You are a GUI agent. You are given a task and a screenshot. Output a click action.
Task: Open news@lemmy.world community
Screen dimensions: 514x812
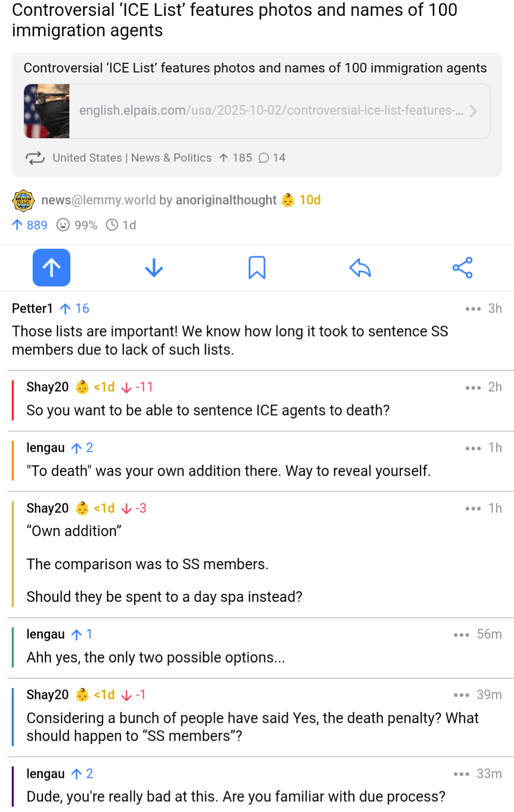pyautogui.click(x=99, y=200)
